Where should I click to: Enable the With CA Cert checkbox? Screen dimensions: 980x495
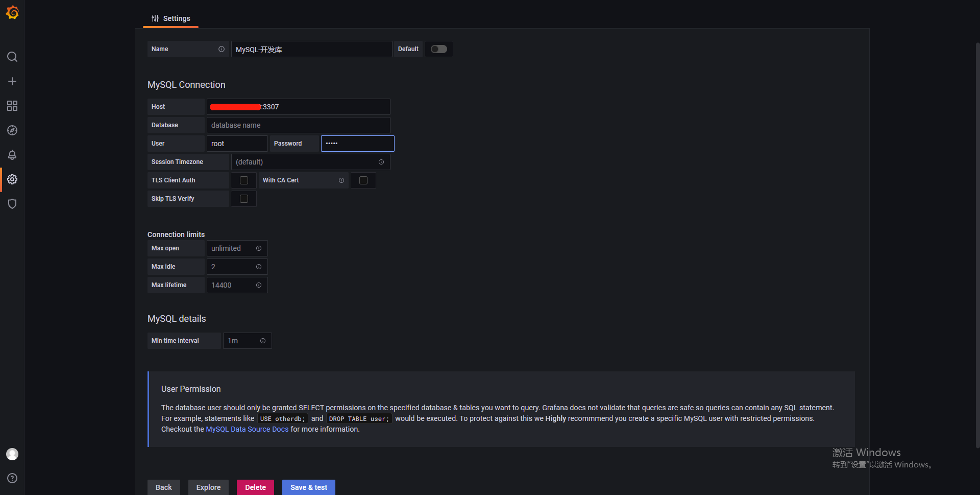coord(363,180)
